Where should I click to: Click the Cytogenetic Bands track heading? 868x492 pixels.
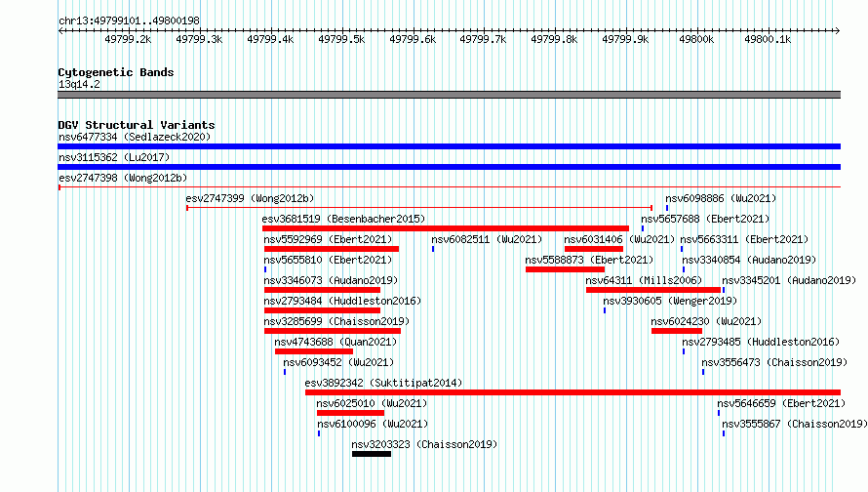pos(116,72)
